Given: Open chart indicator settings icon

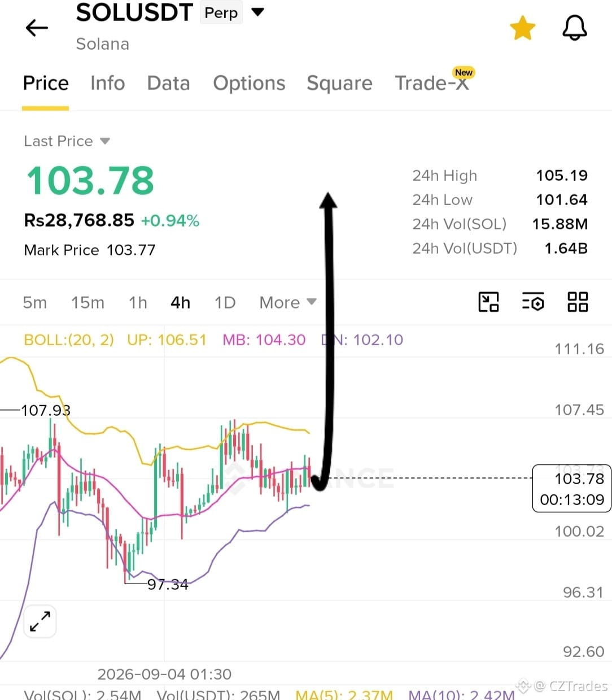Looking at the screenshot, I should pos(533,302).
